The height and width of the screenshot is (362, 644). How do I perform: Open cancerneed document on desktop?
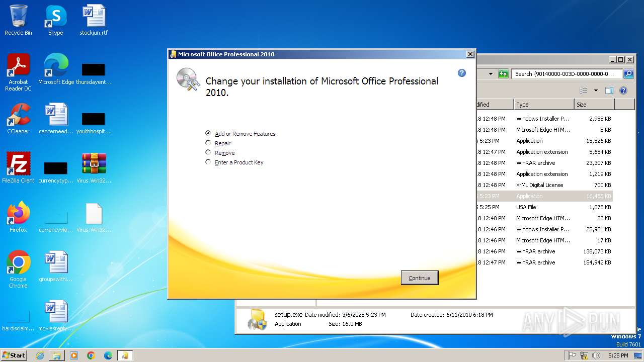coord(56,119)
